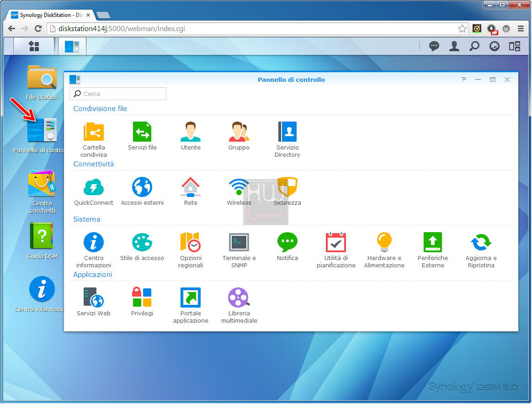Maximize the Pannello di controllo window
The height and width of the screenshot is (404, 532).
click(493, 80)
